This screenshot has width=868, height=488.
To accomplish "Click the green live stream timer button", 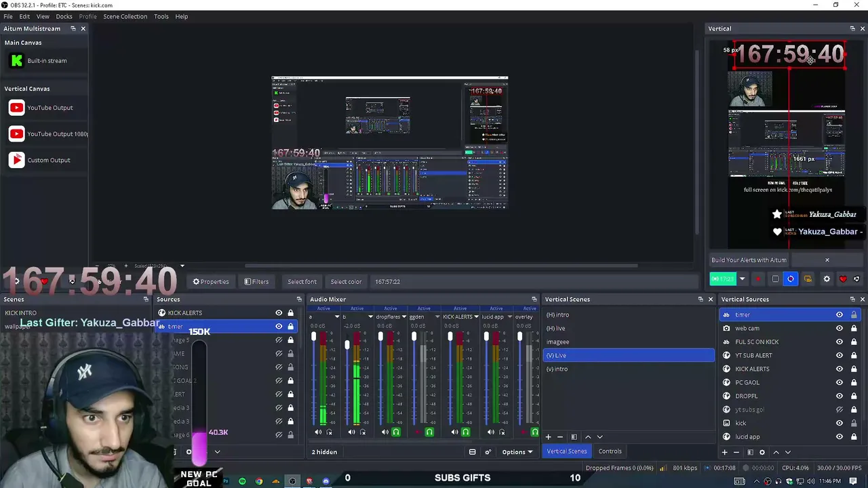I will tap(723, 279).
